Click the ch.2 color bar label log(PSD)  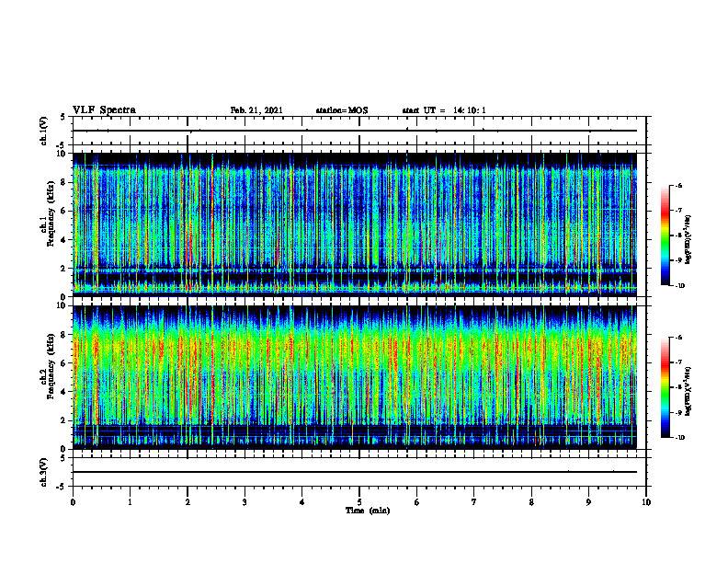pos(688,391)
